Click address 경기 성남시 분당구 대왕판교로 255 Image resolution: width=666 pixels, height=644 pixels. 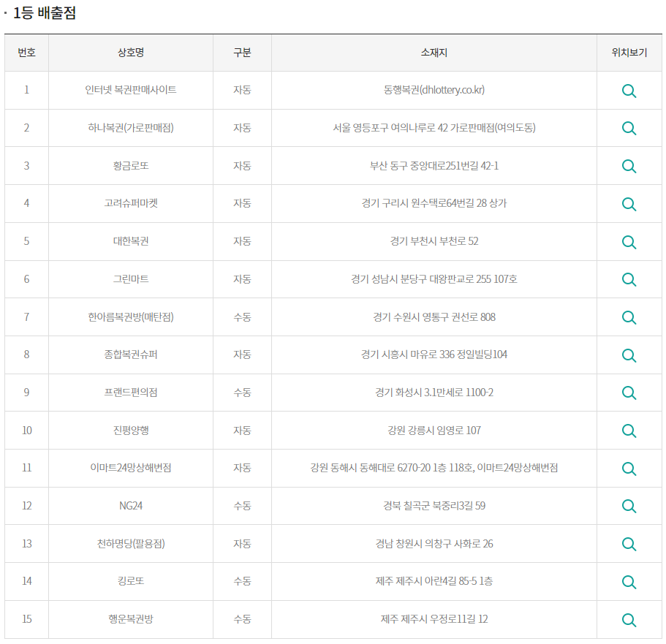421,279
